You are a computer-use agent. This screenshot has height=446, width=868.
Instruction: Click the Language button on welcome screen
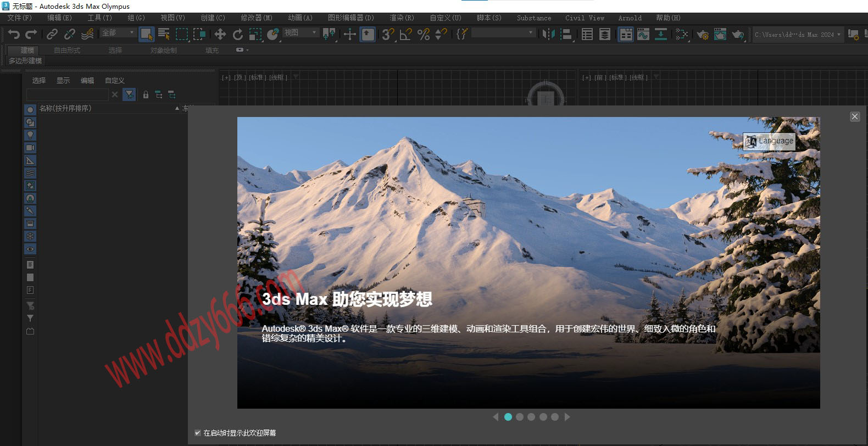[769, 141]
